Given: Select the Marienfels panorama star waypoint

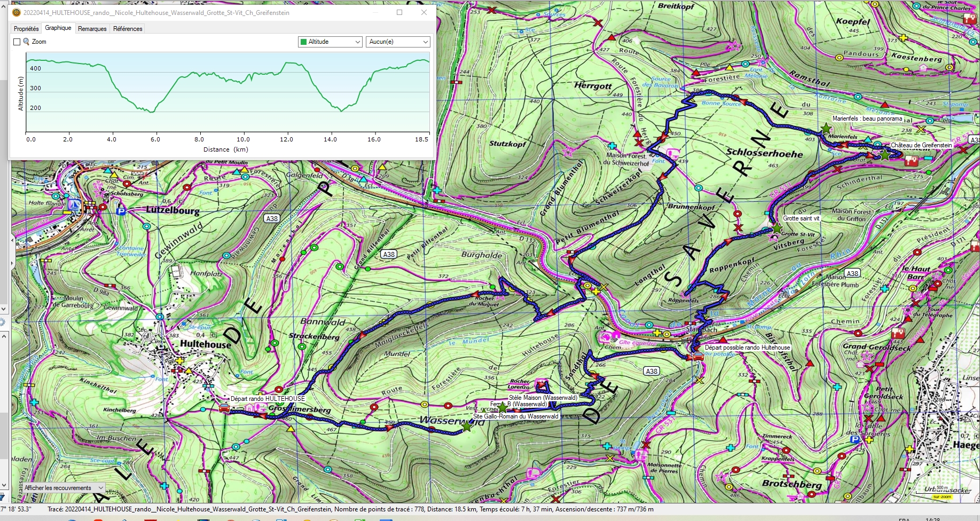Looking at the screenshot, I should click(x=826, y=129).
